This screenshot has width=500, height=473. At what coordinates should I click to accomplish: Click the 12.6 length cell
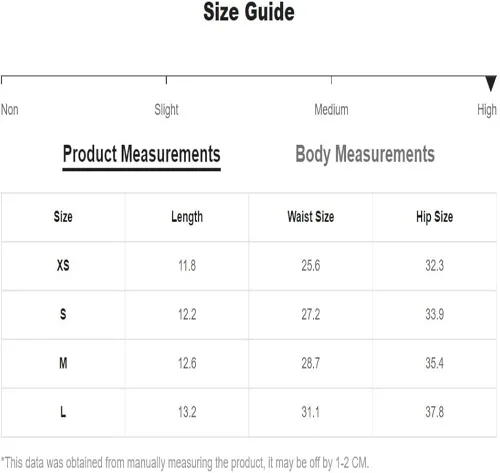[187, 363]
